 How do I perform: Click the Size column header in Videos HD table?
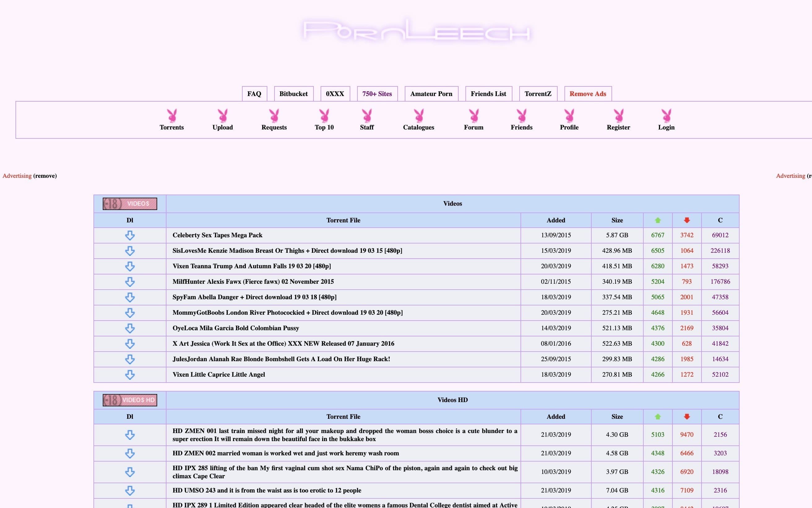point(617,417)
